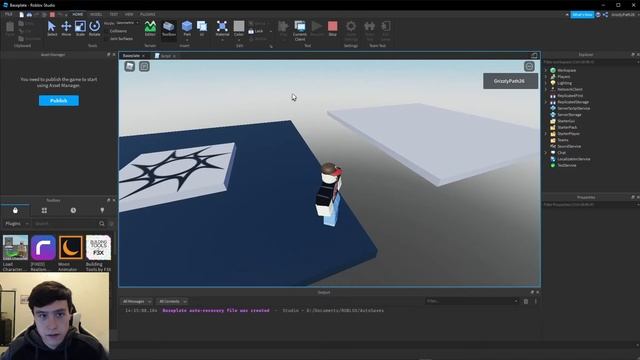The height and width of the screenshot is (360, 640).
Task: Open the FILE menu
Action: (8, 14)
